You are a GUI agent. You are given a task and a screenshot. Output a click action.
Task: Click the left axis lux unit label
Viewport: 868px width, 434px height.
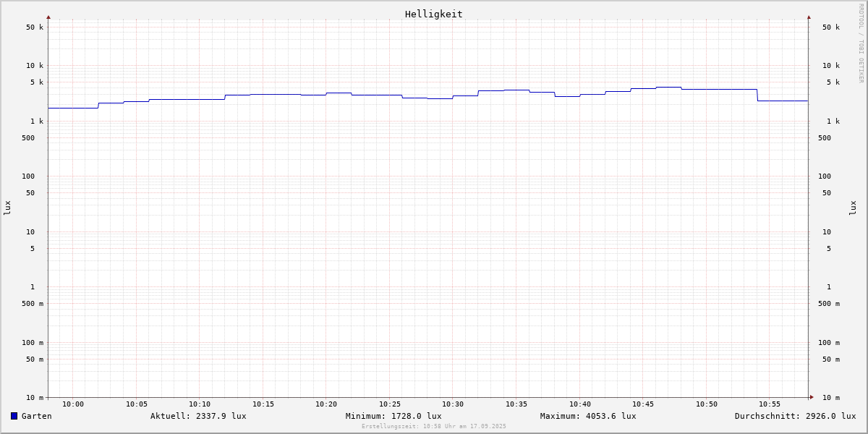tap(7, 208)
